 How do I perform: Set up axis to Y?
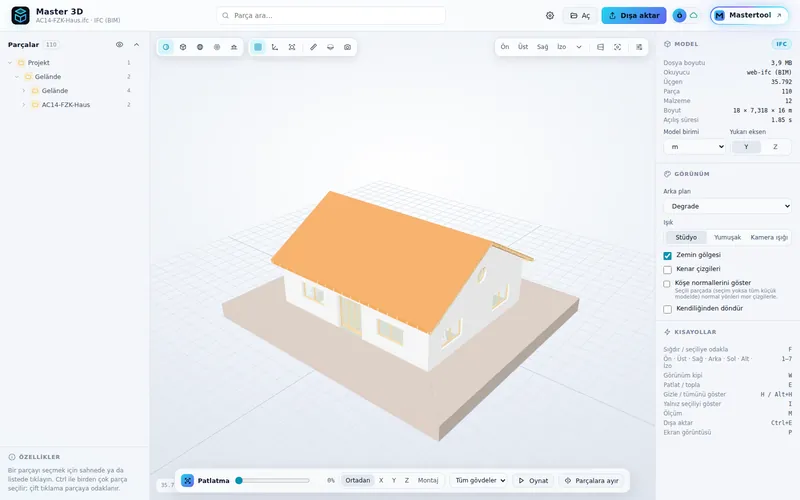(x=746, y=147)
